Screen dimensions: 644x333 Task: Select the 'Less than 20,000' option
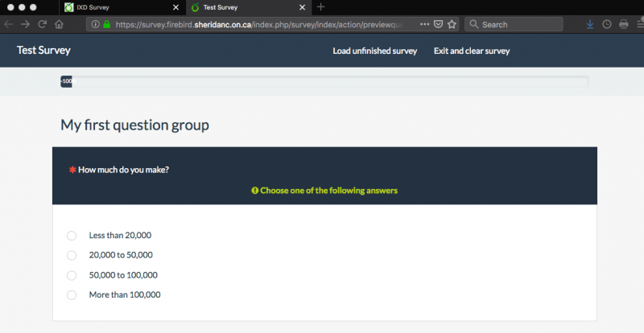(x=72, y=236)
